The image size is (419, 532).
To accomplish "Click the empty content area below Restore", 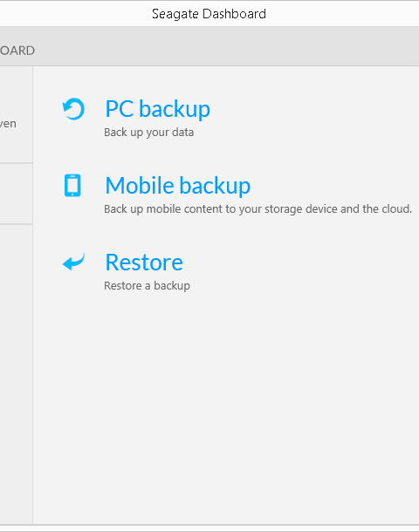I will pyautogui.click(x=226, y=407).
